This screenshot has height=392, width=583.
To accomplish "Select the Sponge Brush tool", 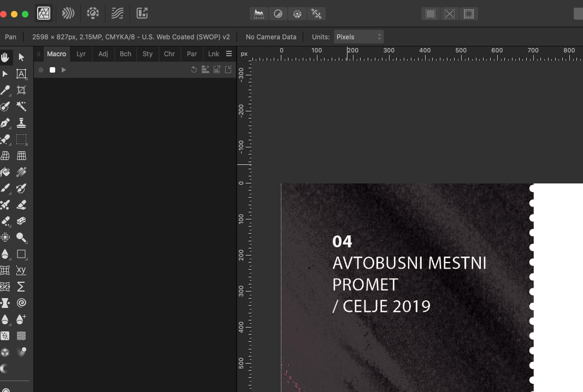I will pos(21,221).
